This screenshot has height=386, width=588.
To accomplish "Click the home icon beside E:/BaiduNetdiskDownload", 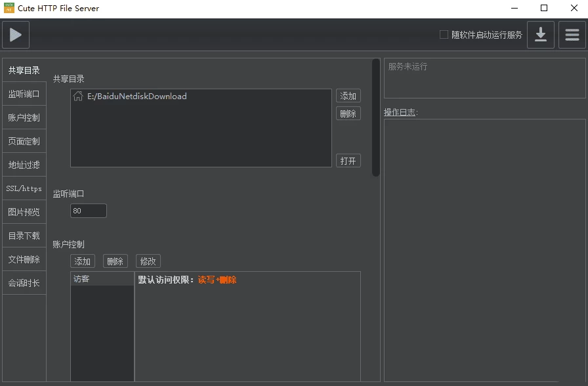I will click(78, 96).
